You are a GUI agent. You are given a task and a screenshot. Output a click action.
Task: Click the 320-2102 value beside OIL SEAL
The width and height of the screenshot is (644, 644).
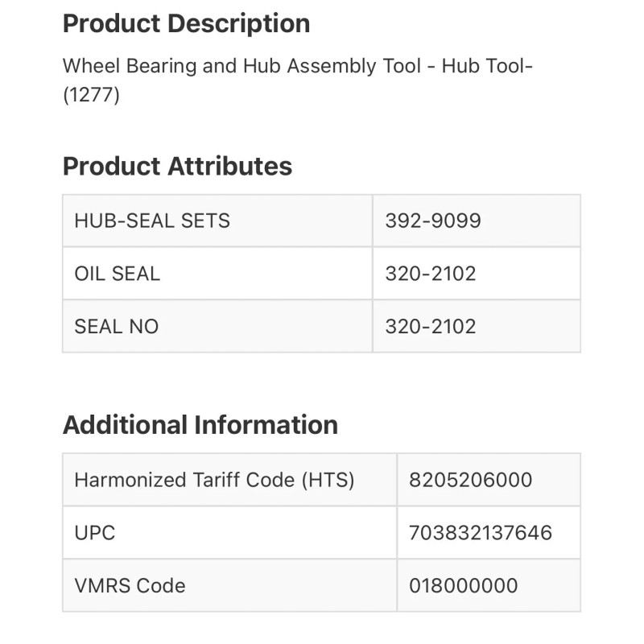point(431,274)
